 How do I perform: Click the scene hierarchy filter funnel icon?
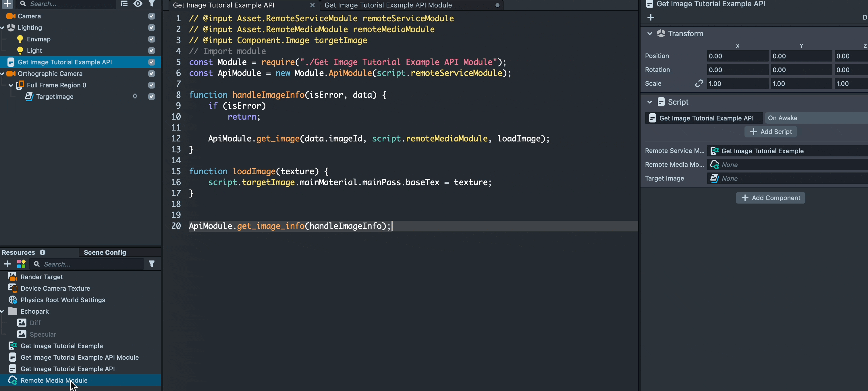152,3
